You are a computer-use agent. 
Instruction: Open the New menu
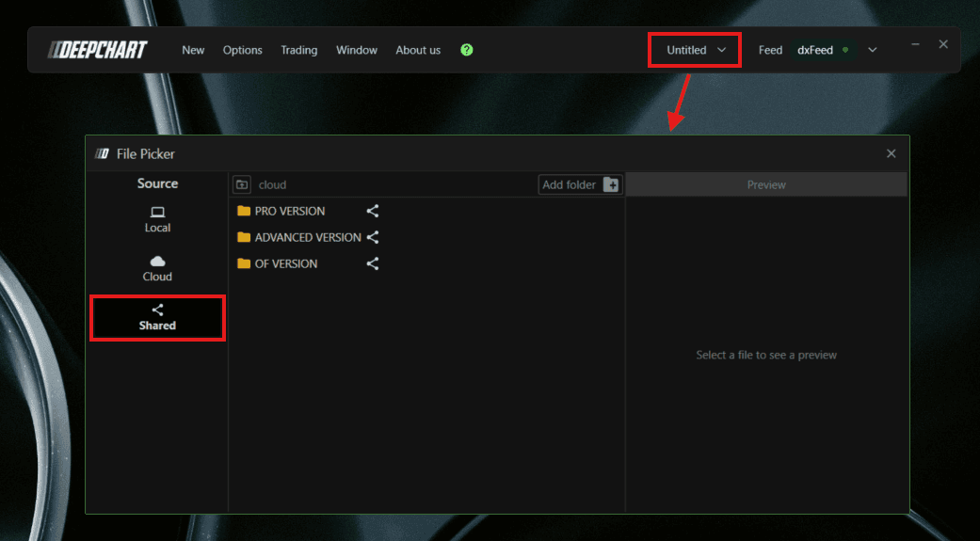(x=193, y=50)
